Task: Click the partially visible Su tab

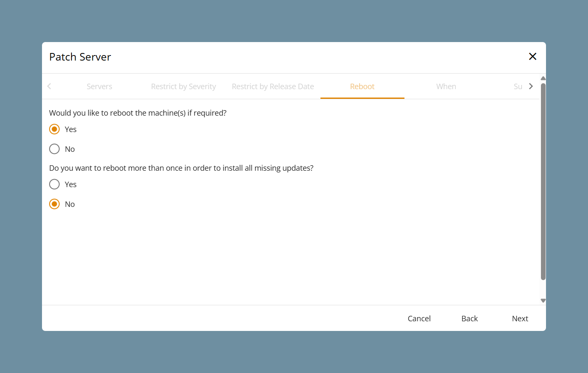Action: (x=518, y=86)
